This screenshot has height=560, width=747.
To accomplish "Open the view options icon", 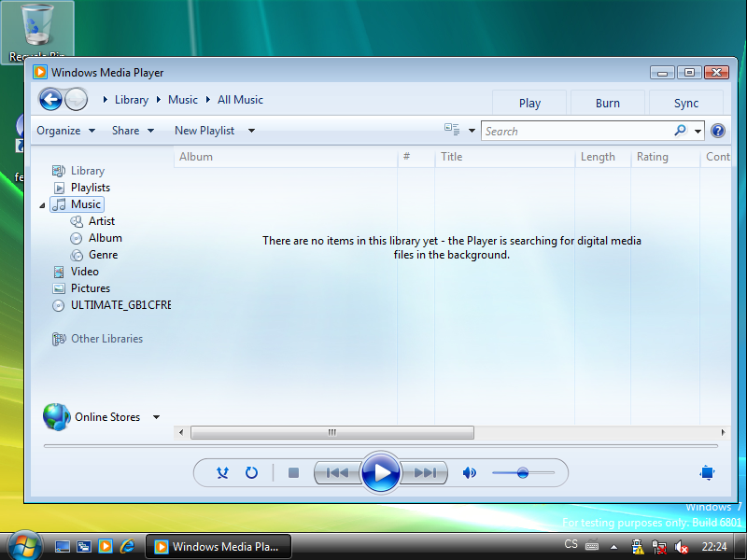I will tap(452, 130).
